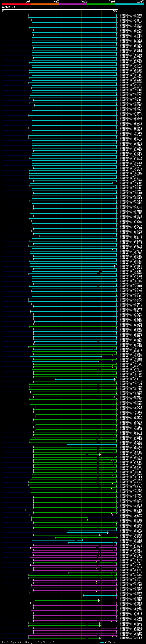The height and width of the screenshot is (644, 146).
Task: Click the white query sequence bar
Action: pyautogui.click(x=60, y=9)
